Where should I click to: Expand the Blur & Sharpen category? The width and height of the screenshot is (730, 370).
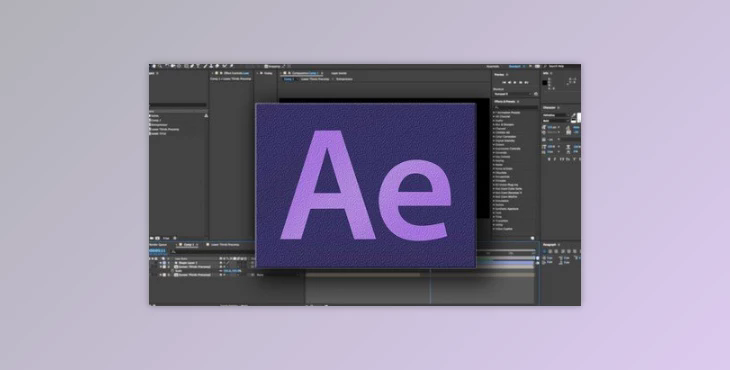494,125
